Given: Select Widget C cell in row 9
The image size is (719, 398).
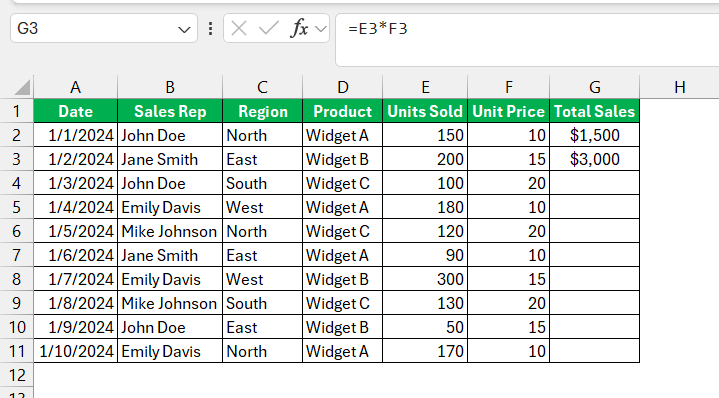Looking at the screenshot, I should point(343,303).
